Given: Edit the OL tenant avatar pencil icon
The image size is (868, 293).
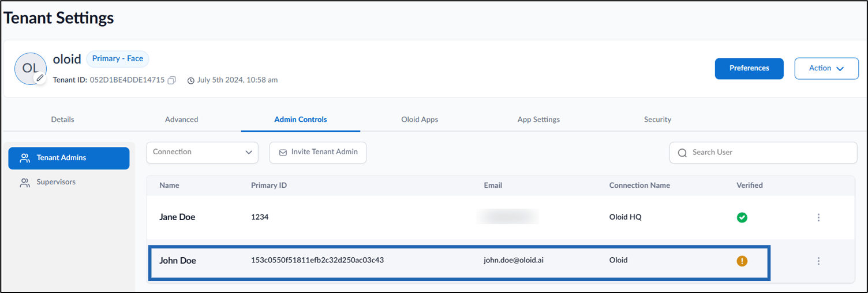Looking at the screenshot, I should click(x=40, y=77).
